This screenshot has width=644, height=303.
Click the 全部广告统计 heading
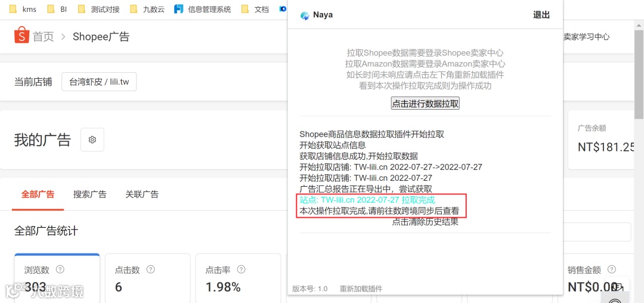click(46, 231)
